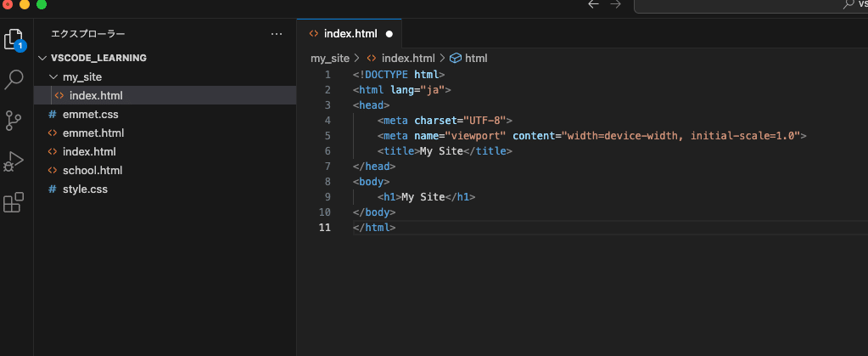Click line number 5 in gutter

click(x=328, y=135)
